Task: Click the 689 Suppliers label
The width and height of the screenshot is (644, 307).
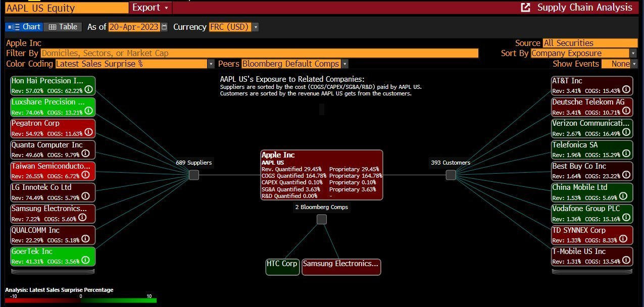Action: click(x=194, y=163)
